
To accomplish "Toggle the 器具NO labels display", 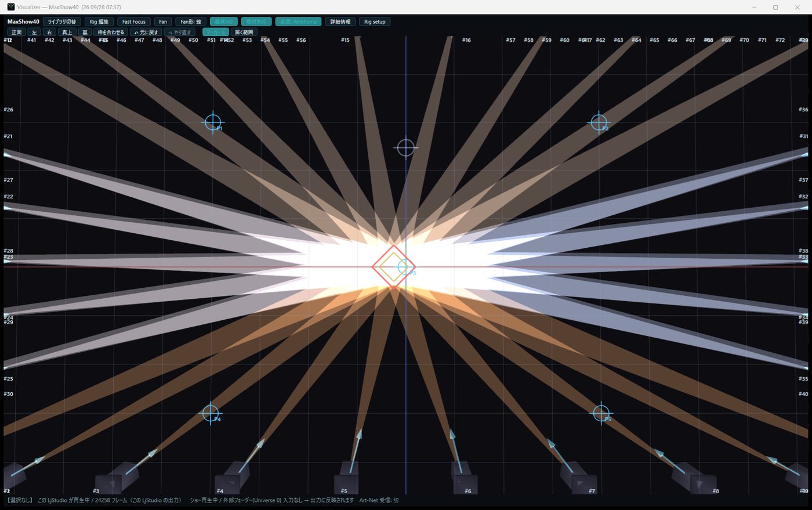I will coord(223,21).
